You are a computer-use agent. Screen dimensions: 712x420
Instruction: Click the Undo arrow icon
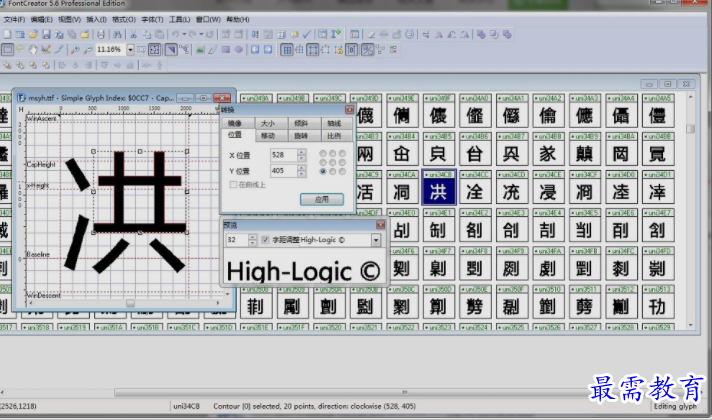pyautogui.click(x=175, y=35)
